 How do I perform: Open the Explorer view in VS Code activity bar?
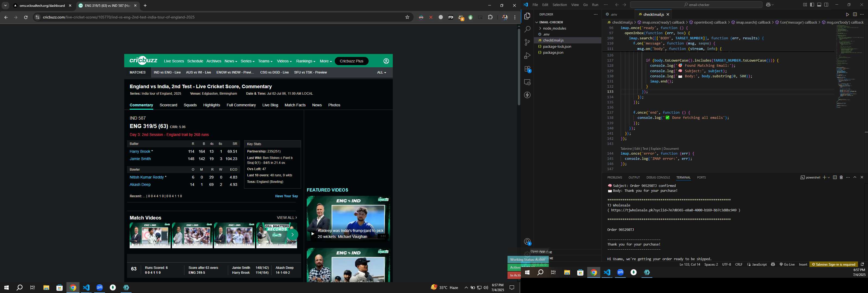[x=527, y=16]
